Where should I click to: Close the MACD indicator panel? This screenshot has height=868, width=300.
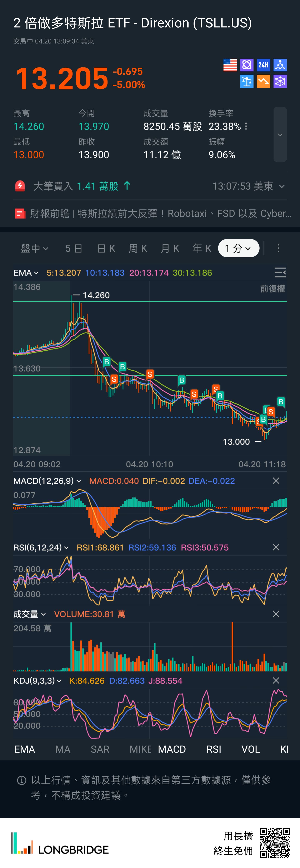(x=276, y=481)
